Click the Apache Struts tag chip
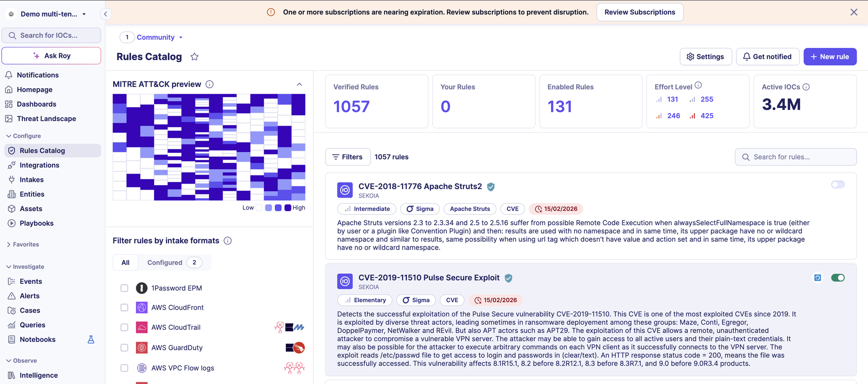Viewport: 868px width, 384px height. pyautogui.click(x=470, y=209)
